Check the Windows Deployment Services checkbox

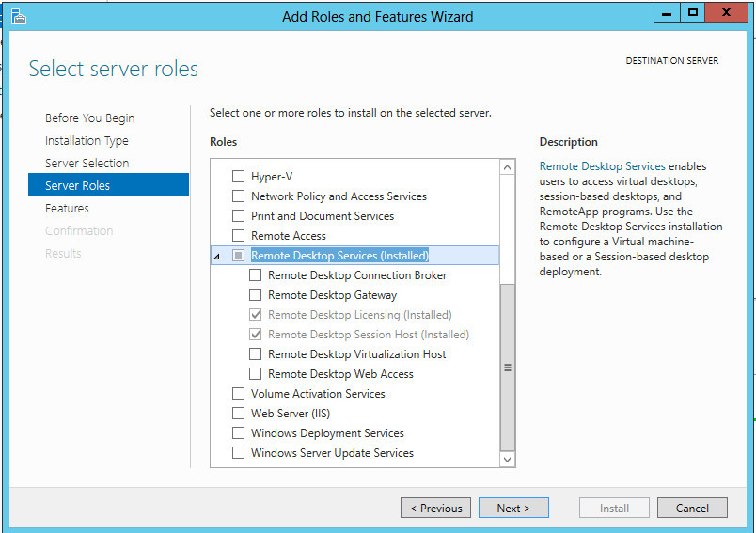(x=238, y=433)
